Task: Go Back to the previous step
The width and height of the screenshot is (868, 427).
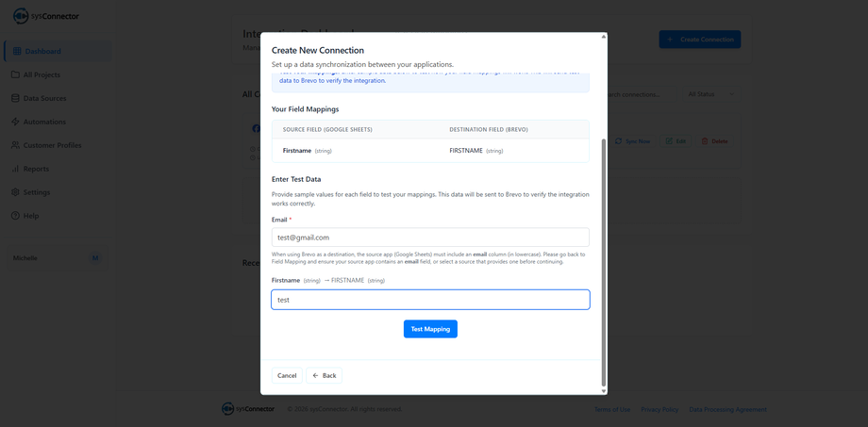Action: 324,375
